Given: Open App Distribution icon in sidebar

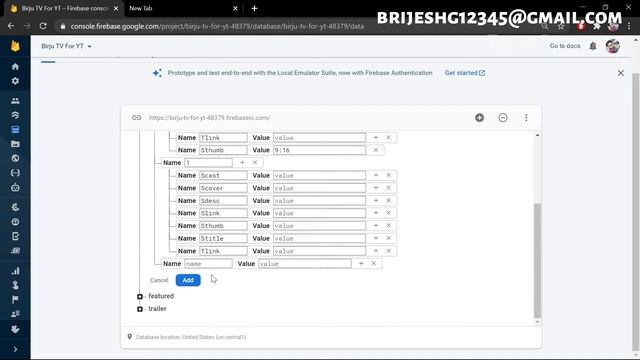Looking at the screenshot, I should click(15, 251).
